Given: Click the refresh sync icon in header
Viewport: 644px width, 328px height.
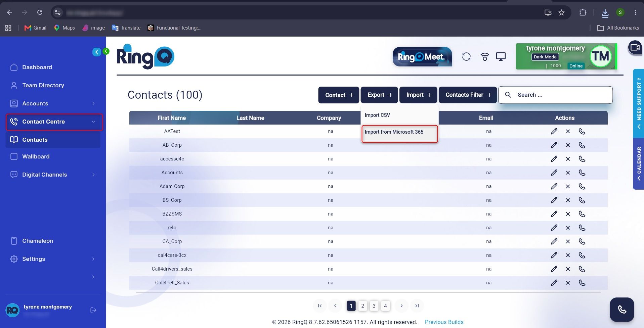Looking at the screenshot, I should tap(466, 57).
